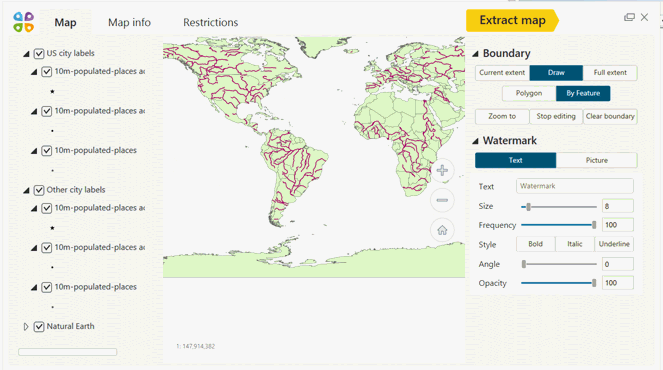The width and height of the screenshot is (663, 370).
Task: Click the Size value field
Action: pyautogui.click(x=617, y=206)
